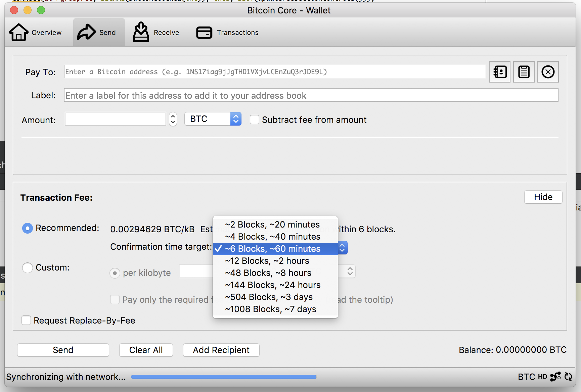Viewport: 581px width, 392px height.
Task: Click the BTC unit label in status bar
Action: [526, 377]
